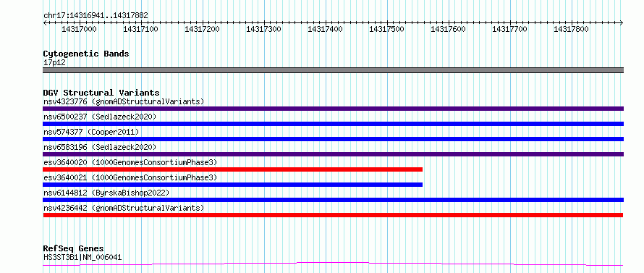
Task: Click ruler position 14317400
Action: pyautogui.click(x=326, y=29)
